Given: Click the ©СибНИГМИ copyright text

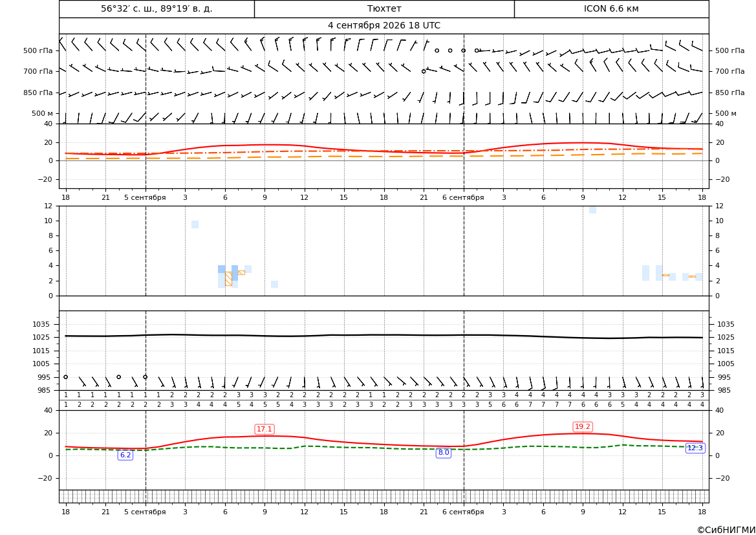Looking at the screenshot, I should coord(726,530).
